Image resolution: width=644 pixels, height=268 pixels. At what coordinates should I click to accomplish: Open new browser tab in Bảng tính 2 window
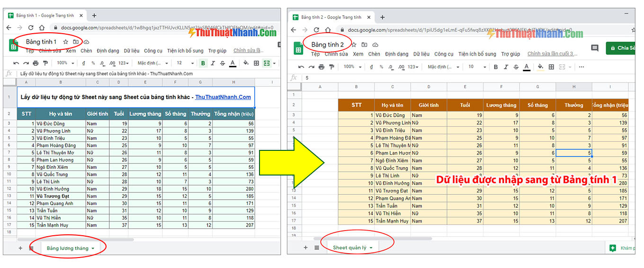(382, 17)
